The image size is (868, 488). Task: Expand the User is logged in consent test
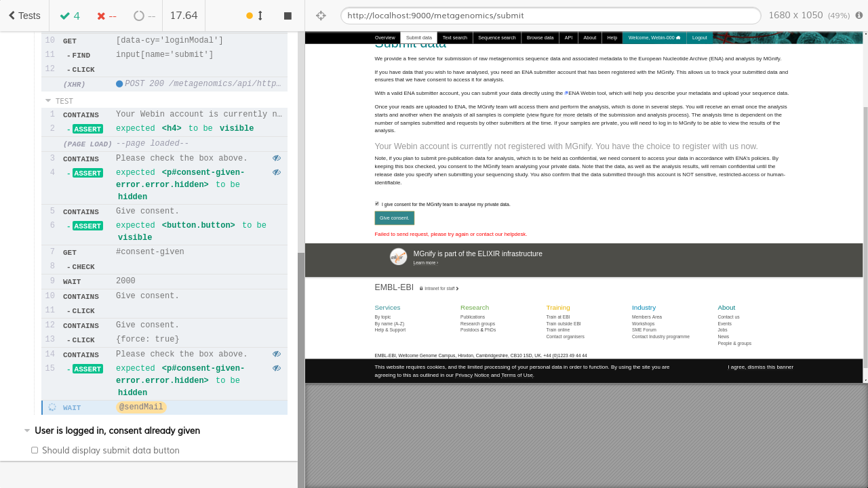27,430
